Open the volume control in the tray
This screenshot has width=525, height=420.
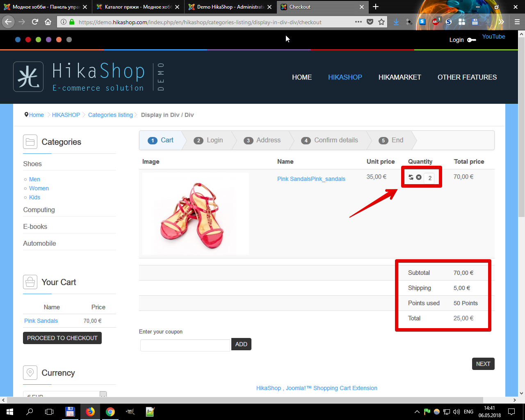[x=457, y=412]
